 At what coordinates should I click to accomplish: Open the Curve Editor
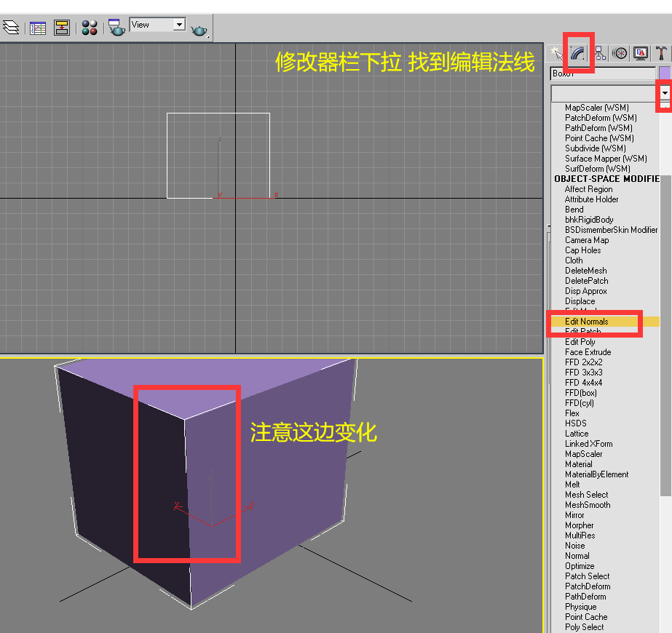tap(38, 28)
